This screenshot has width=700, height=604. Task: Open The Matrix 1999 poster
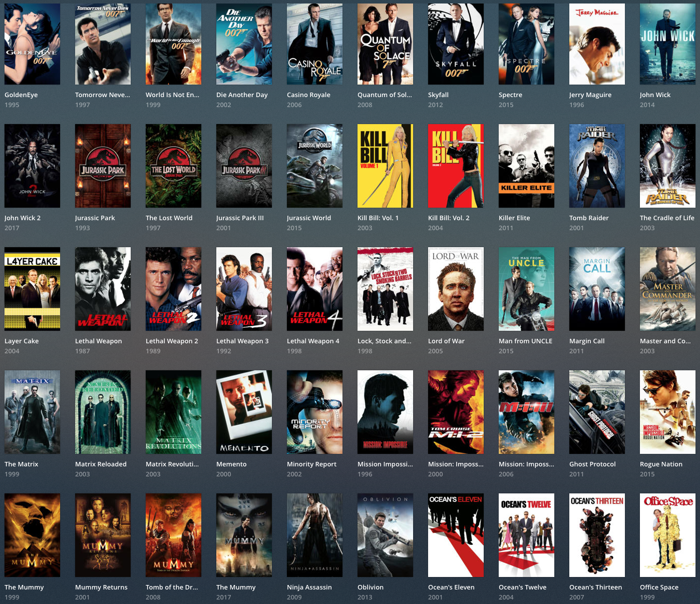click(x=32, y=412)
